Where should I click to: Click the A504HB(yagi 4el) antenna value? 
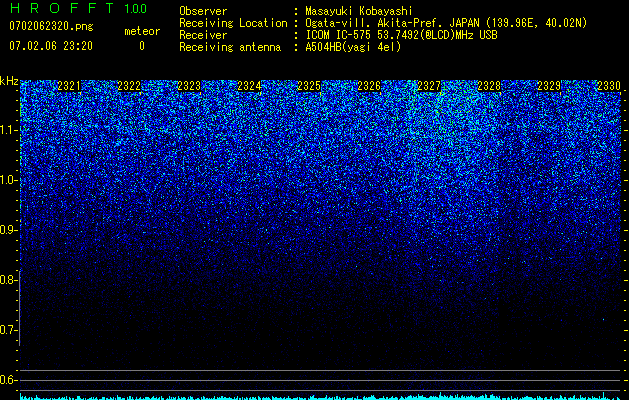[x=353, y=47]
